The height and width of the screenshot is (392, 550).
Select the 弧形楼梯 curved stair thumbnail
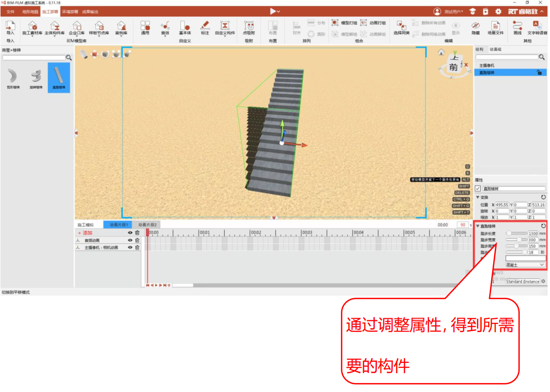click(x=13, y=79)
